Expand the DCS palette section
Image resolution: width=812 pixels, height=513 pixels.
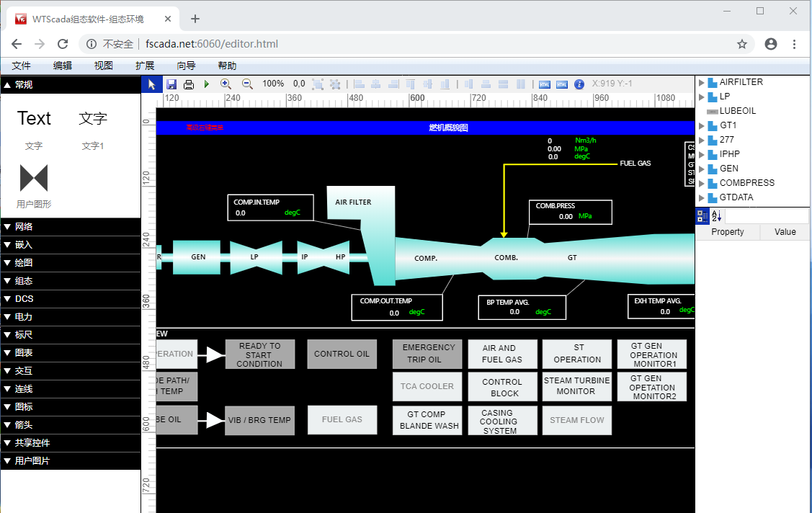tap(71, 299)
